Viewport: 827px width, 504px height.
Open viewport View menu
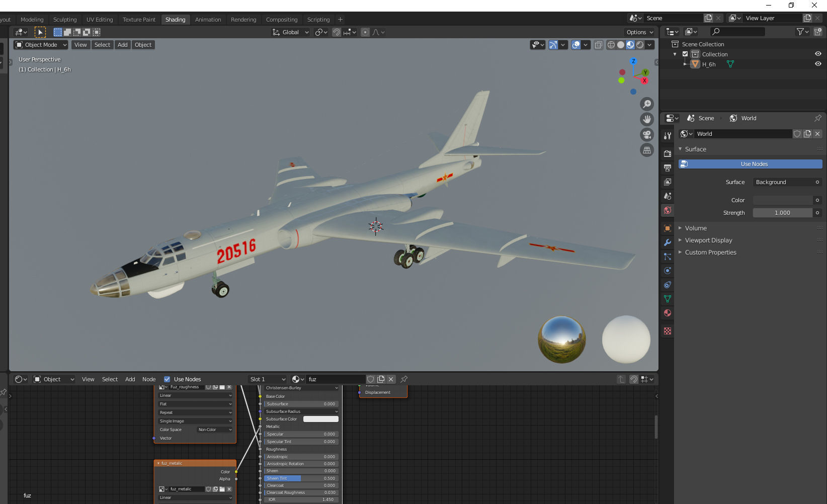[x=80, y=45]
